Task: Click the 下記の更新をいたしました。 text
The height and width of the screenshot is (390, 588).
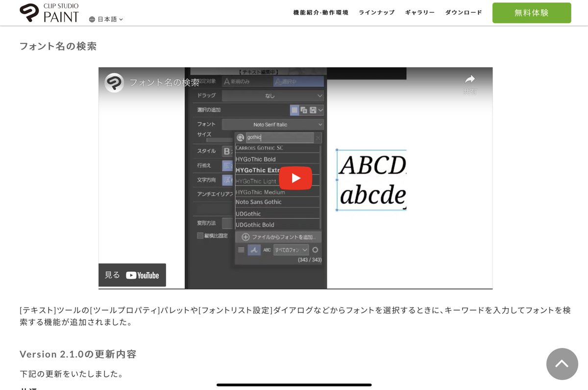Action: [x=71, y=374]
